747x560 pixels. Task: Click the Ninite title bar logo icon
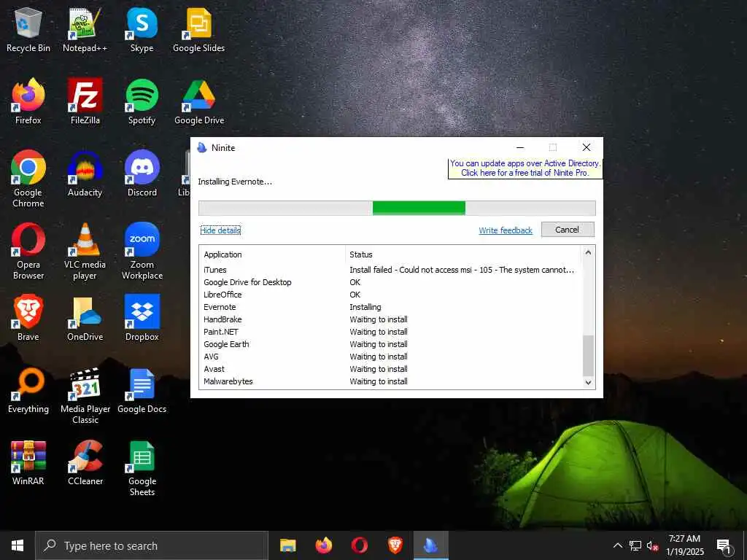point(202,147)
